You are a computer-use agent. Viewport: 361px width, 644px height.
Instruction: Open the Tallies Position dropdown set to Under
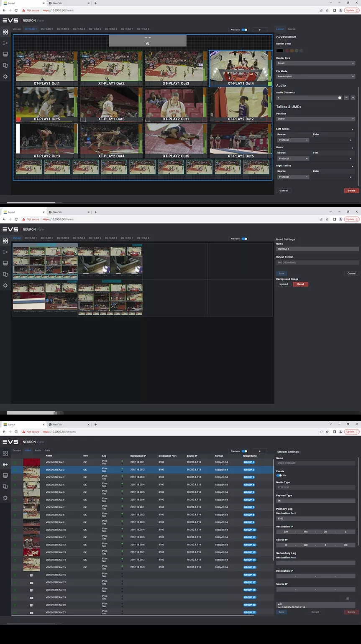coord(315,119)
